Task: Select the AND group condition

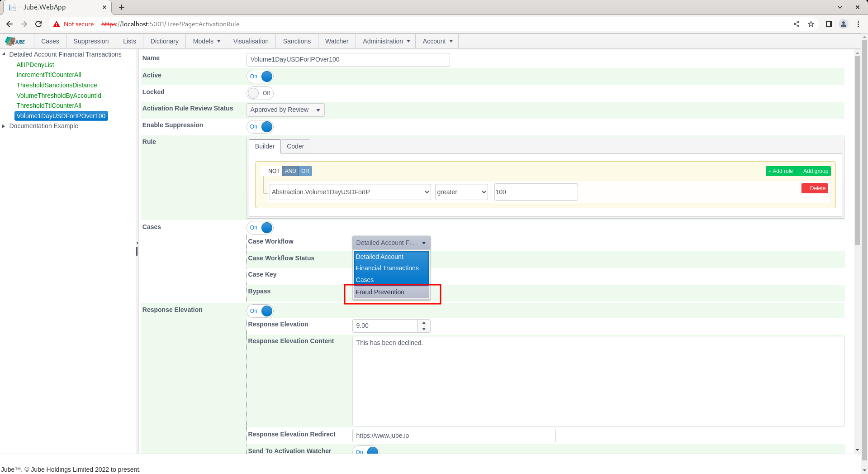Action: click(x=290, y=171)
